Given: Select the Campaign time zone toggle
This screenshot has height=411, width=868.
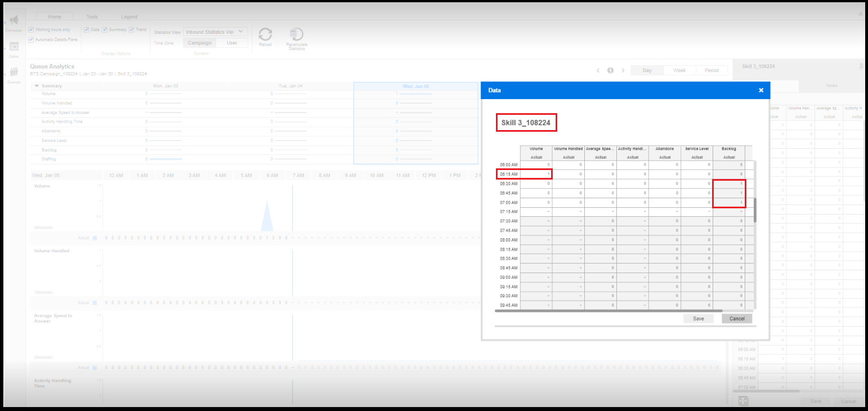Looking at the screenshot, I should point(200,43).
